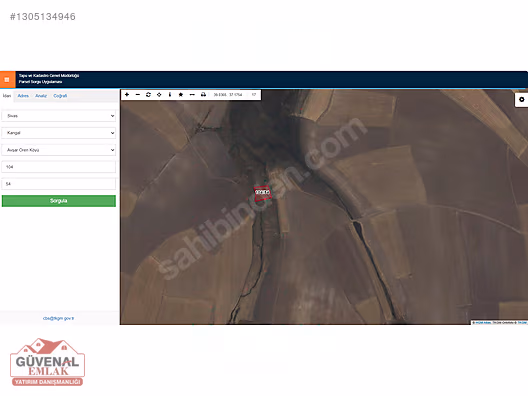The width and height of the screenshot is (528, 396).
Task: Expand the Sivas province dropdown
Action: pyautogui.click(x=59, y=116)
